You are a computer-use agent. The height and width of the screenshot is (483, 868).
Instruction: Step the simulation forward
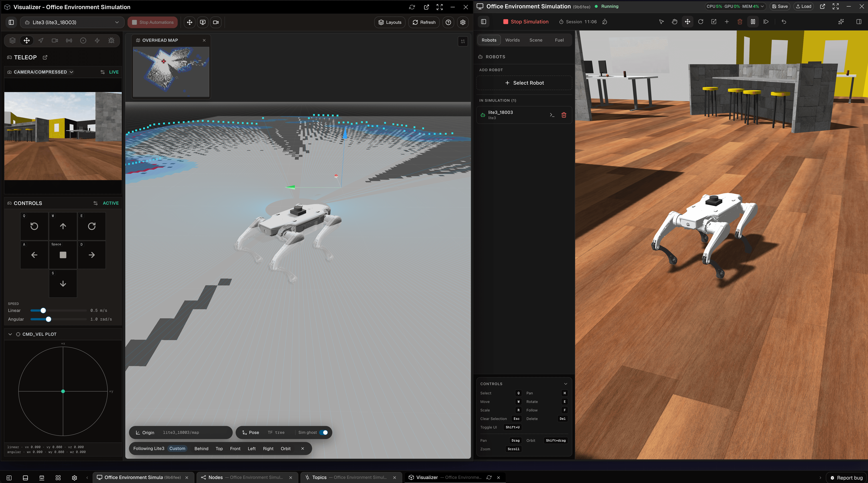[766, 22]
